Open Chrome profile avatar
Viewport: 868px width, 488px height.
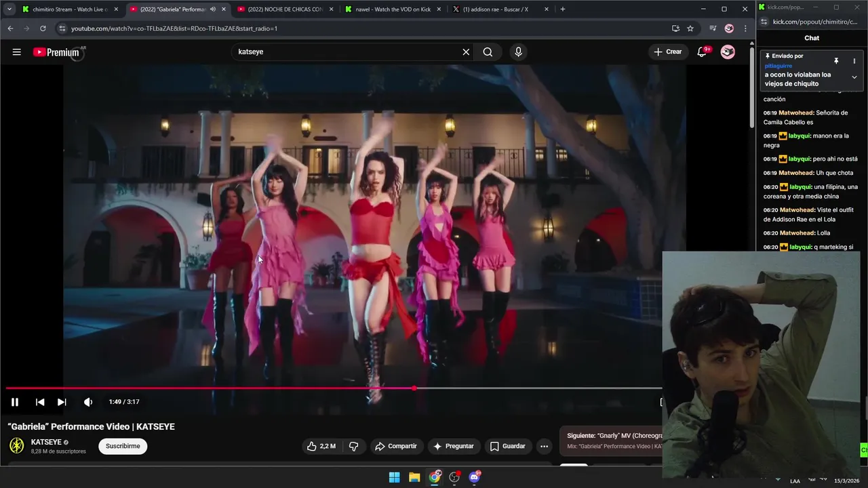(729, 28)
